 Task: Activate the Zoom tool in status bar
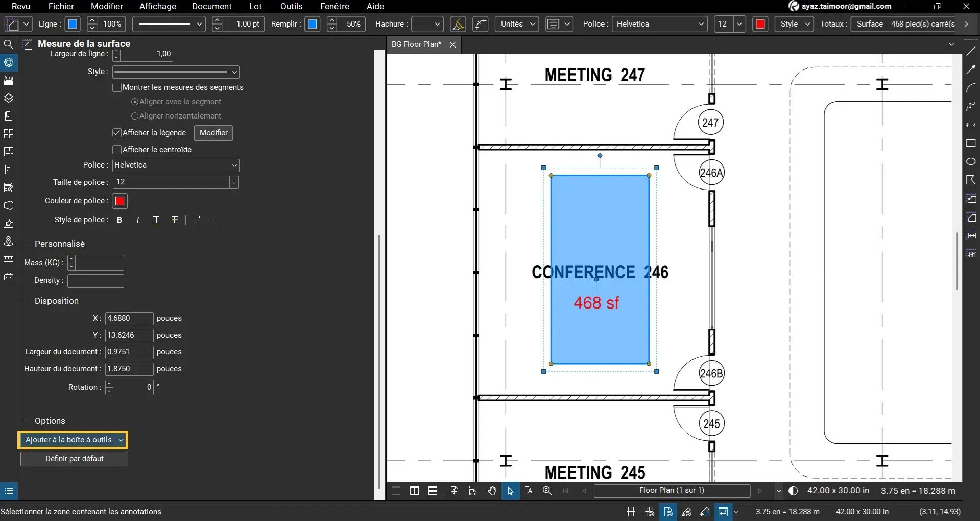pyautogui.click(x=547, y=491)
